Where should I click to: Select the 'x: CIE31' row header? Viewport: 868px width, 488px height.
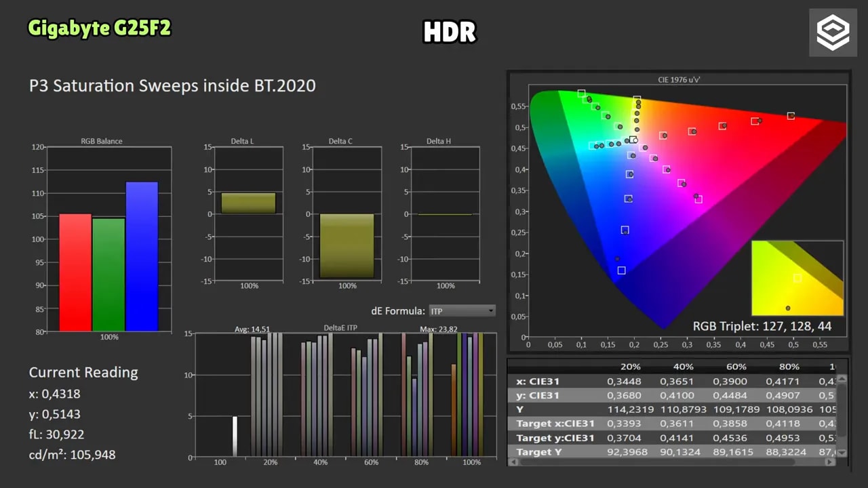538,382
